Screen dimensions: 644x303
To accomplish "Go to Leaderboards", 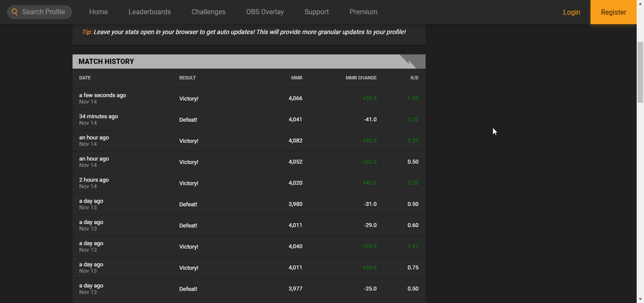I will [x=149, y=12].
